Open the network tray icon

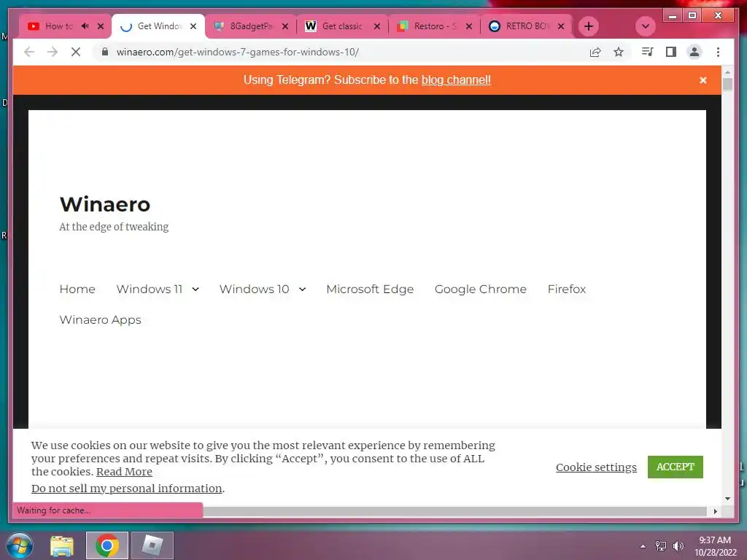661,546
